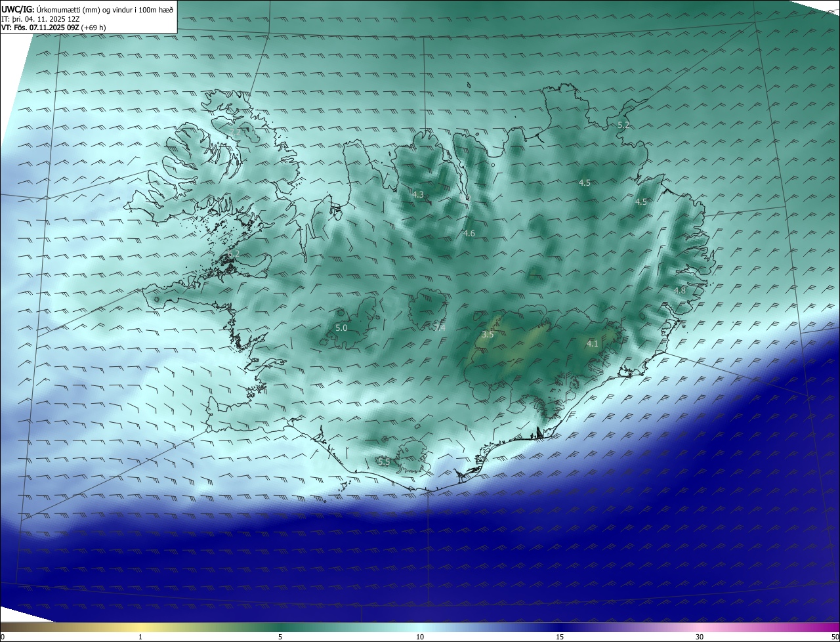Viewport: 840px width, 642px height.
Task: Click the 5.0 value on western glacier
Action: (x=341, y=328)
